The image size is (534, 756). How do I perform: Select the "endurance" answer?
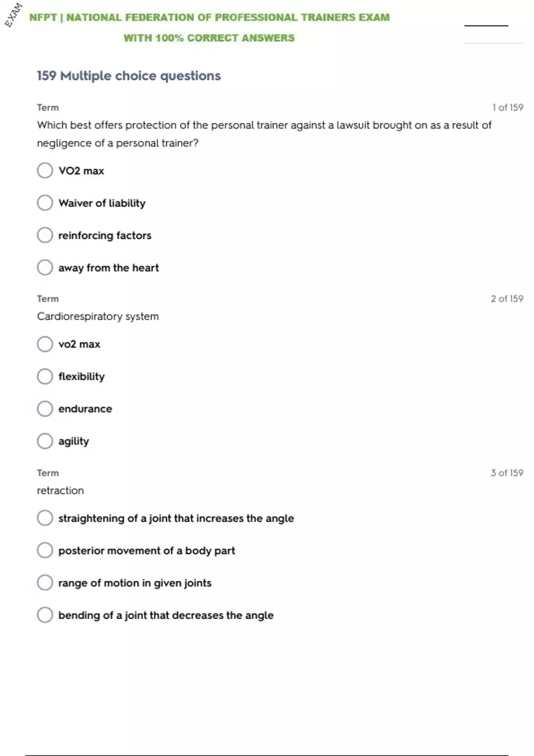(x=45, y=409)
